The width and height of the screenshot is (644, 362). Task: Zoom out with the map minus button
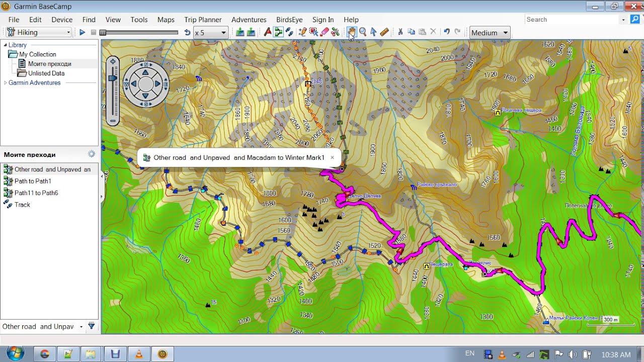click(x=113, y=121)
